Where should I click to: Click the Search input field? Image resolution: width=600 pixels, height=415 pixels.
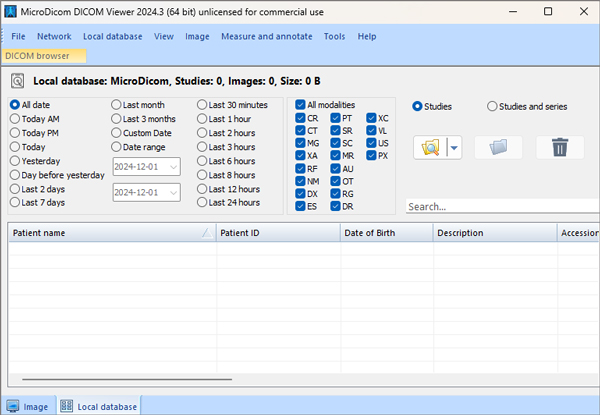(502, 207)
